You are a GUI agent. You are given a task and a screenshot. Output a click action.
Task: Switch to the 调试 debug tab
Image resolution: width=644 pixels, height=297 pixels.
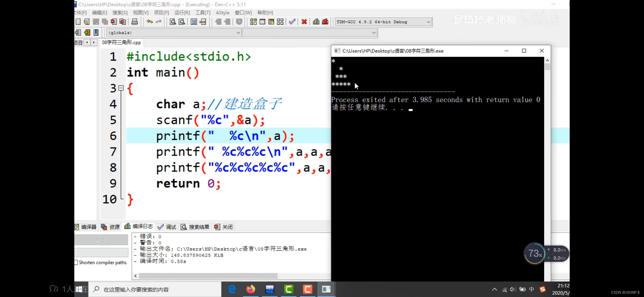[167, 227]
